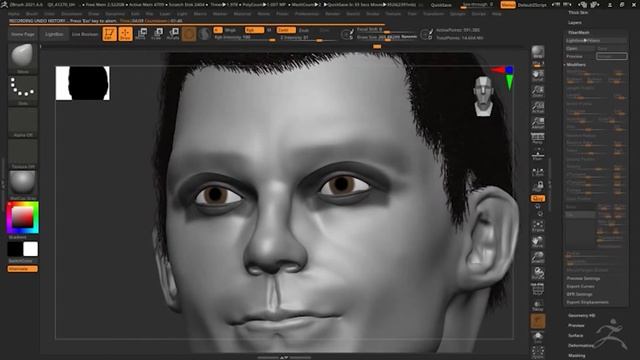Adjust the Draw Size slider
The height and width of the screenshot is (360, 640).
[387, 37]
